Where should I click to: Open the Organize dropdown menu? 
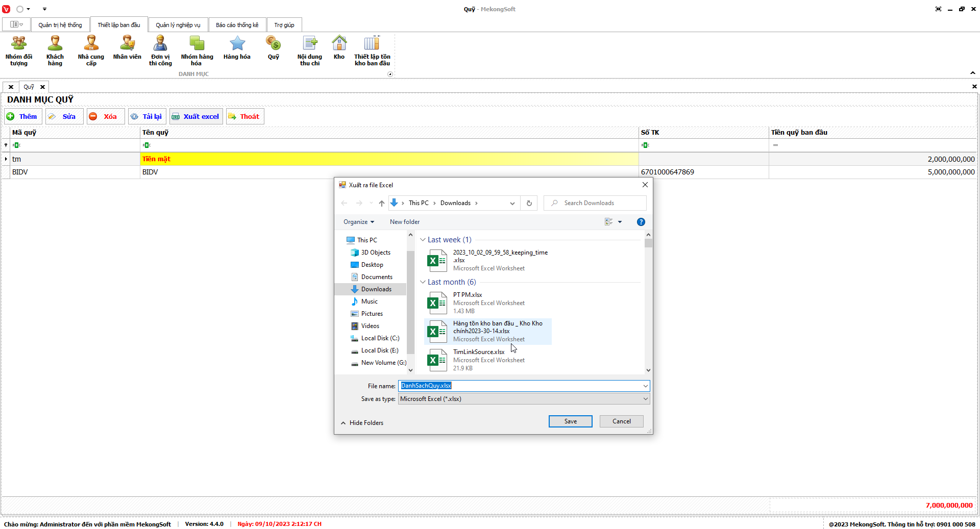(359, 222)
